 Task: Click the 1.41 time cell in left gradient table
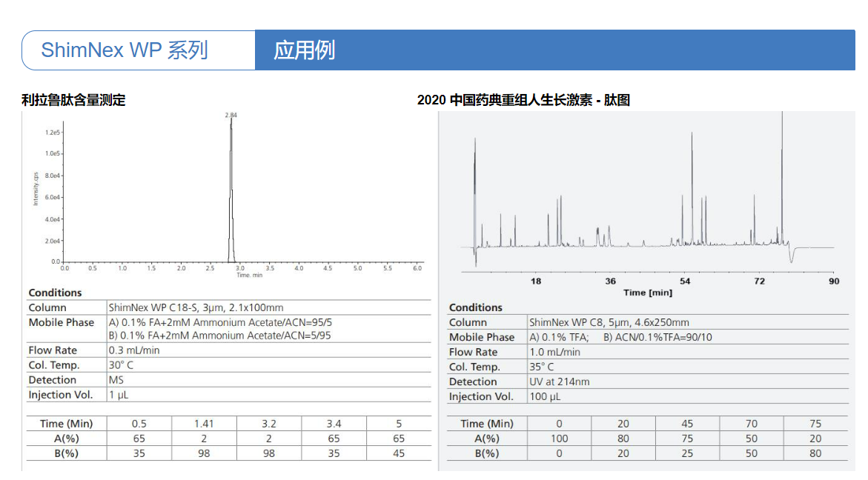(204, 424)
